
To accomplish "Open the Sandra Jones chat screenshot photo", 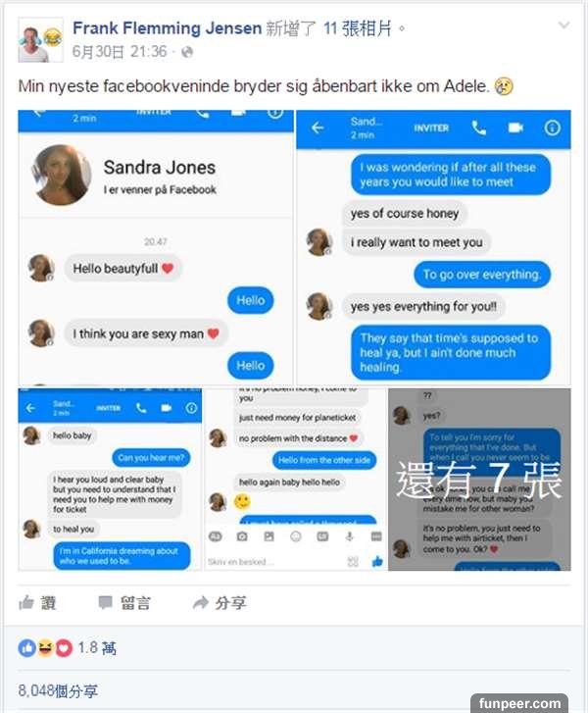I will (156, 247).
